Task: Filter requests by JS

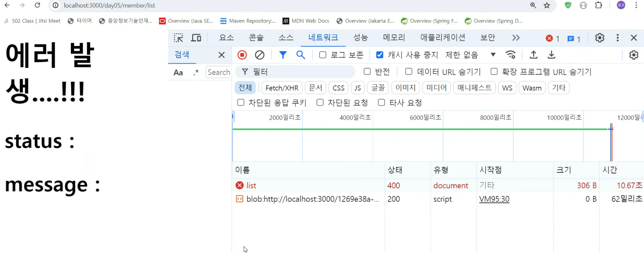Action: [x=358, y=88]
